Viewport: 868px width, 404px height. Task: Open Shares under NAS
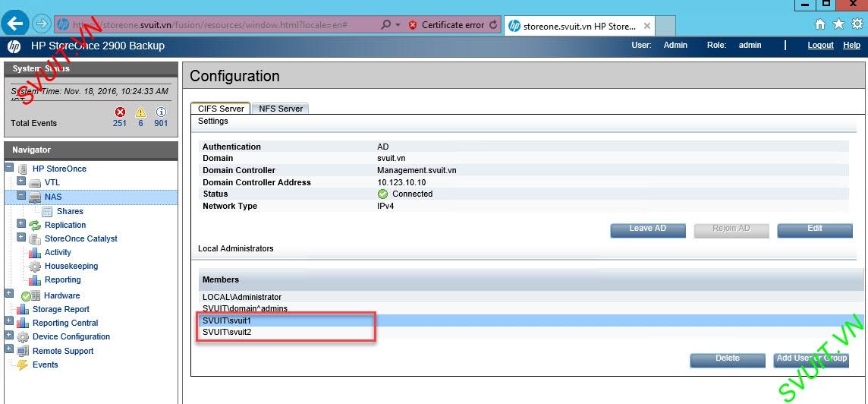pyautogui.click(x=70, y=211)
